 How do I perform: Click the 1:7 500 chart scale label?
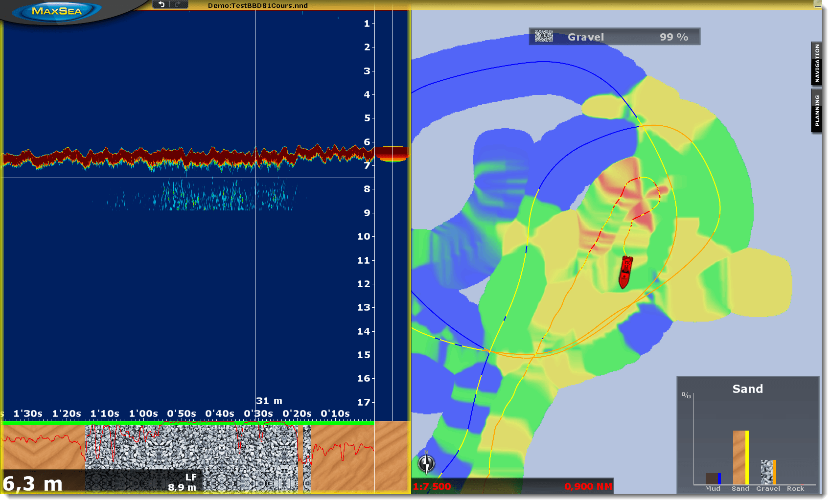pos(432,486)
